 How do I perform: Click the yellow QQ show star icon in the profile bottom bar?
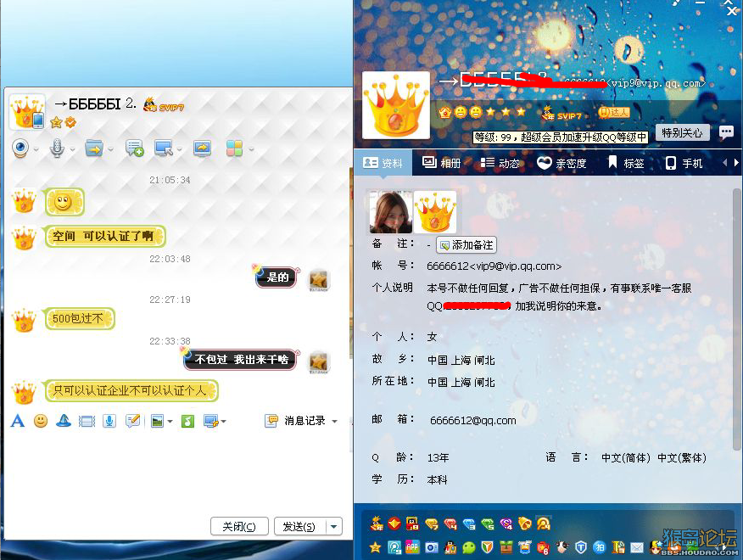click(x=375, y=547)
